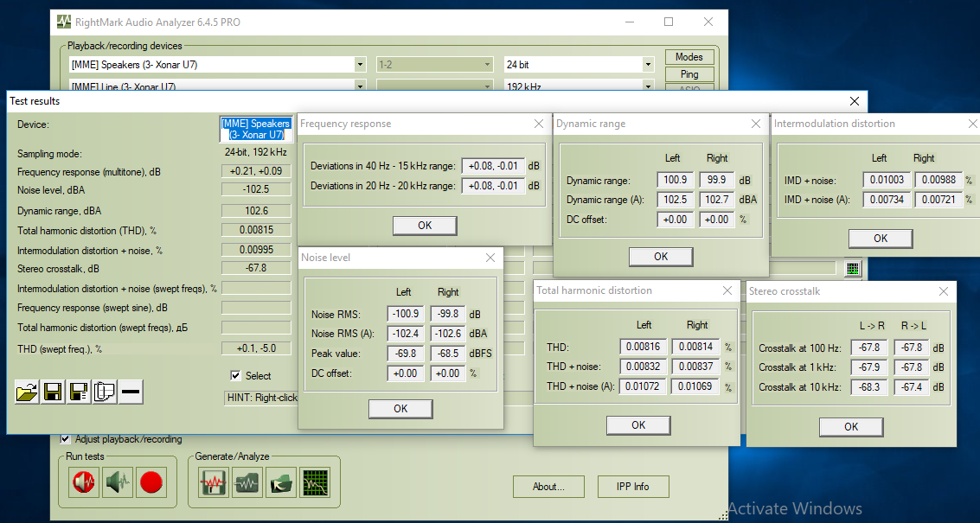Open the About... dialog
The image size is (980, 523).
(x=548, y=486)
